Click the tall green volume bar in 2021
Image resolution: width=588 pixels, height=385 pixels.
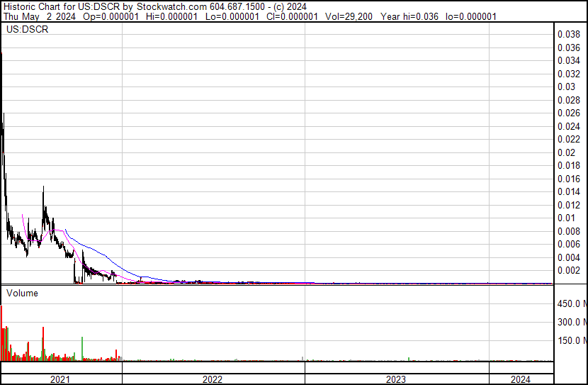click(x=84, y=349)
